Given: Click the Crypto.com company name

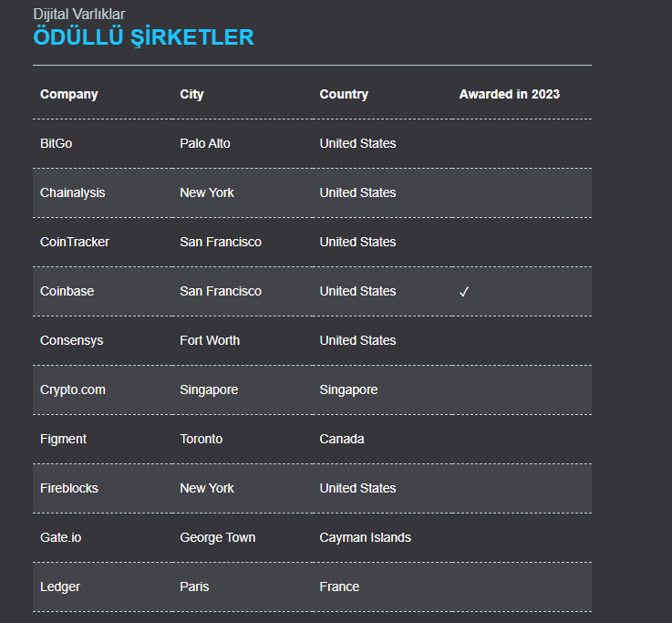Looking at the screenshot, I should click(x=73, y=389).
